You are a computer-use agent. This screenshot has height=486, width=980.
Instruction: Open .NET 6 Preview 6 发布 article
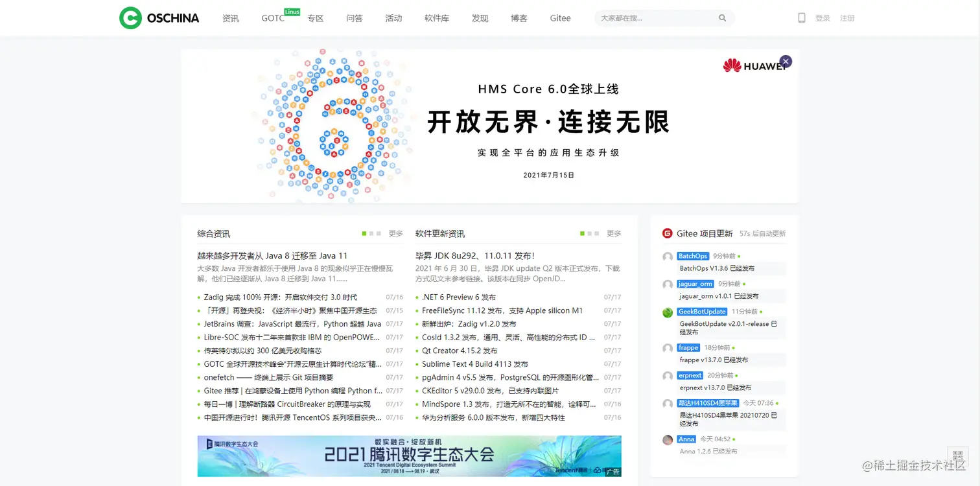click(x=459, y=297)
